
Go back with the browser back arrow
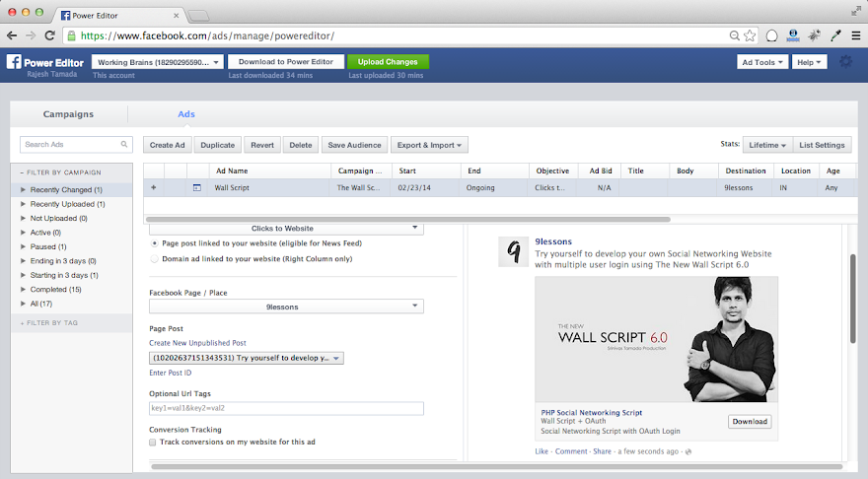click(x=12, y=35)
